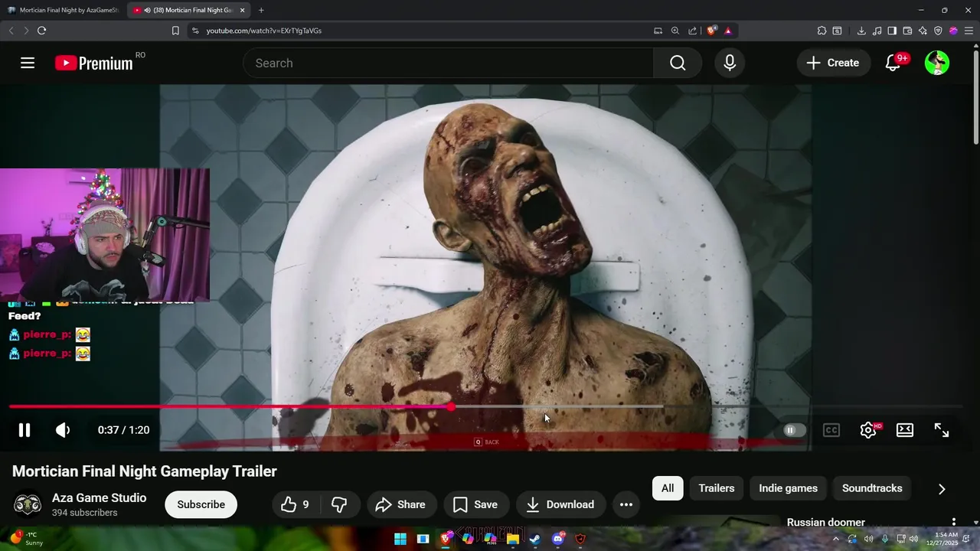Like the video
The image size is (980, 551).
tap(295, 504)
